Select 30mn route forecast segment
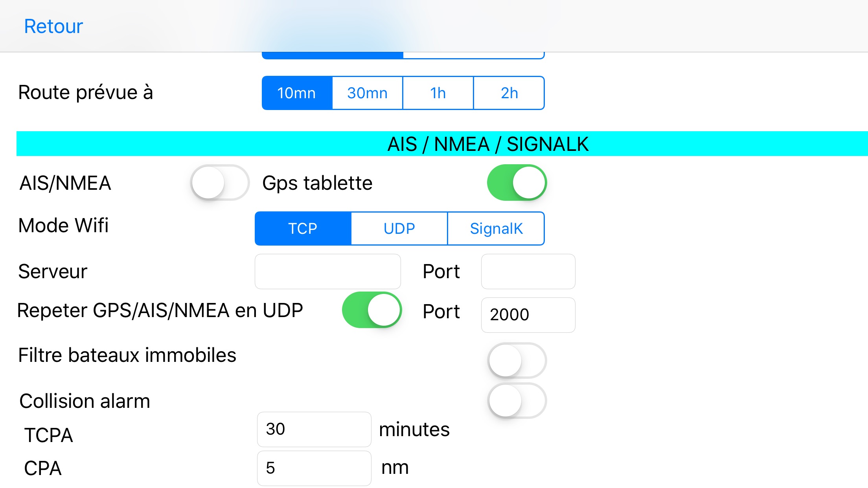The width and height of the screenshot is (868, 488). 368,93
